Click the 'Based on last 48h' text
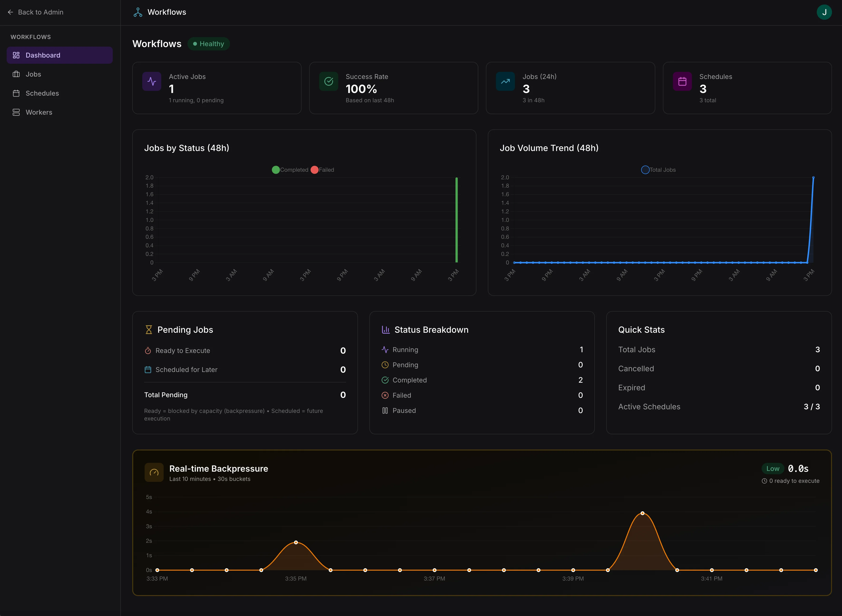Viewport: 842px width, 616px height. tap(370, 100)
